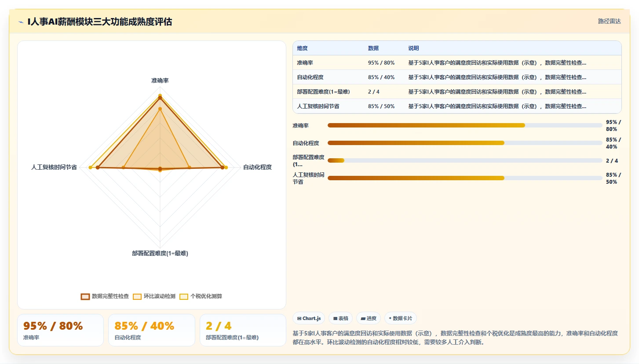Click the 表格 chip
Viewport: 639px width, 364px height.
[341, 318]
